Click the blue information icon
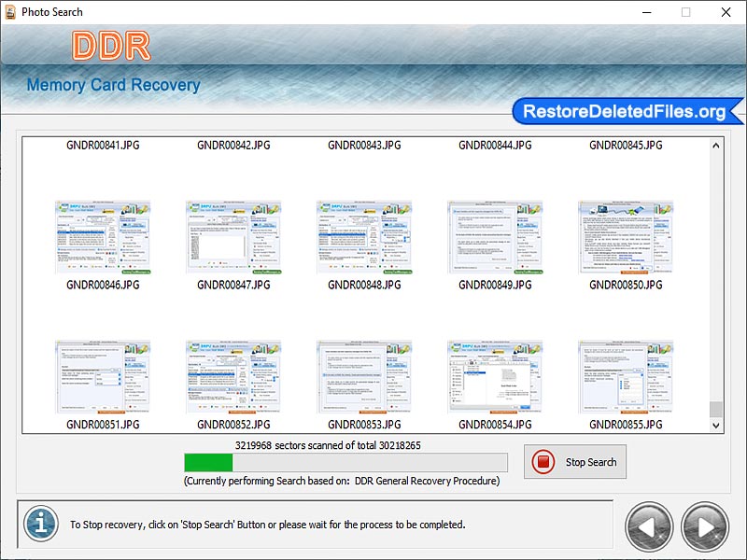The image size is (747, 560). click(38, 524)
